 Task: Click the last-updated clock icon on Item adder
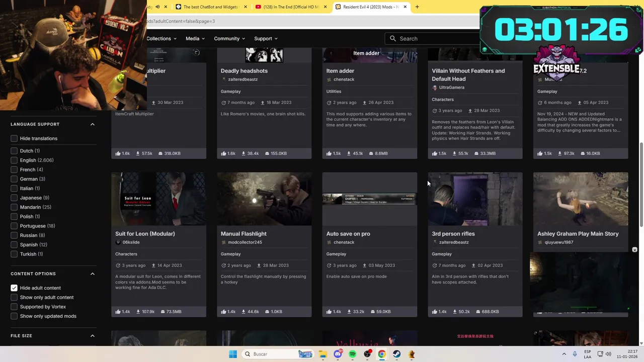point(329,103)
